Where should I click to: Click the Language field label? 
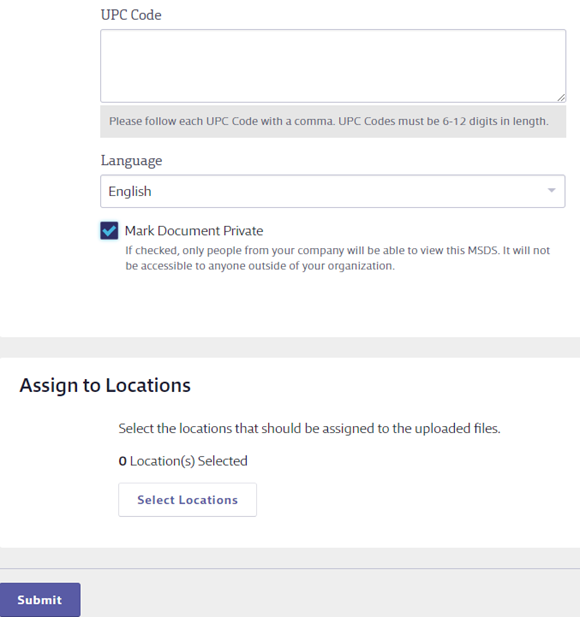pos(131,161)
